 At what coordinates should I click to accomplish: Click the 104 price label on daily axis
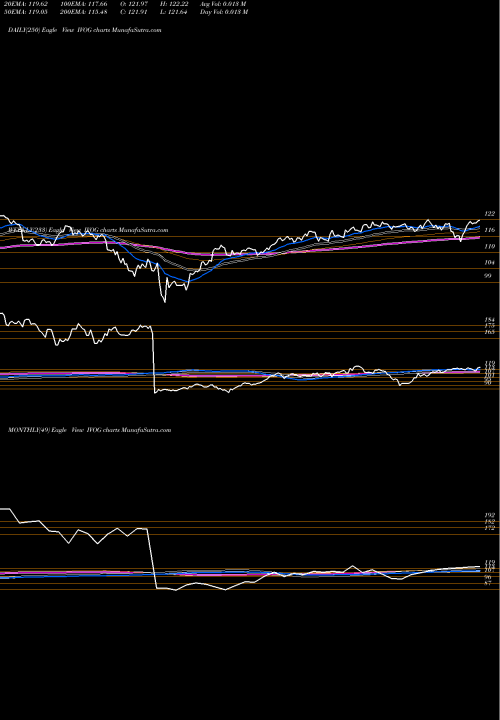click(490, 263)
